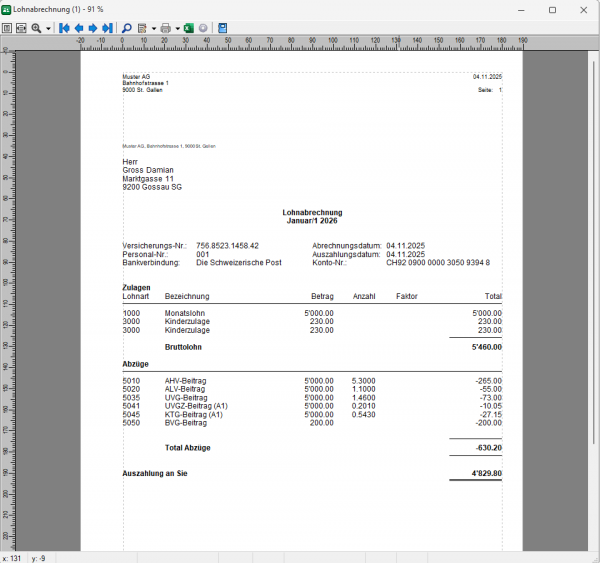The width and height of the screenshot is (600, 563).
Task: Go to the next page
Action: click(x=92, y=28)
